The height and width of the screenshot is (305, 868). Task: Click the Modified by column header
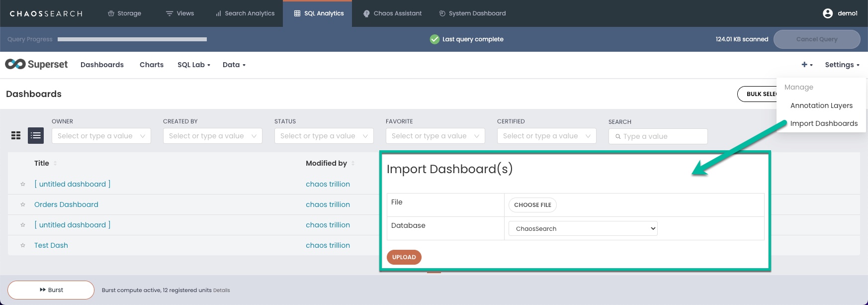tap(326, 163)
